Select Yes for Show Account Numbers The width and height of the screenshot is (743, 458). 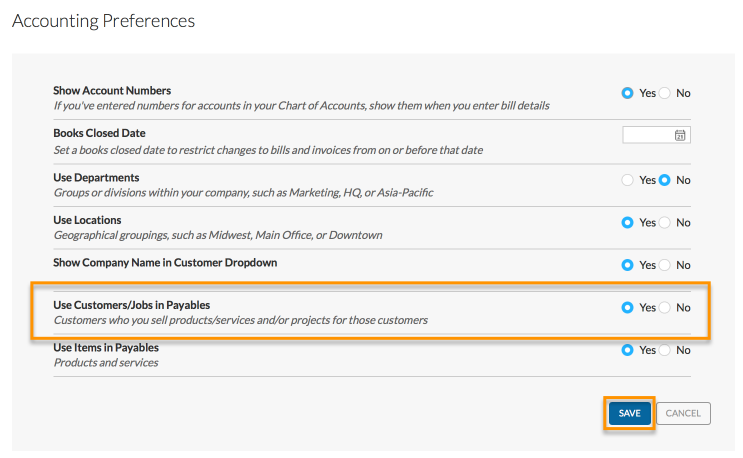click(627, 93)
